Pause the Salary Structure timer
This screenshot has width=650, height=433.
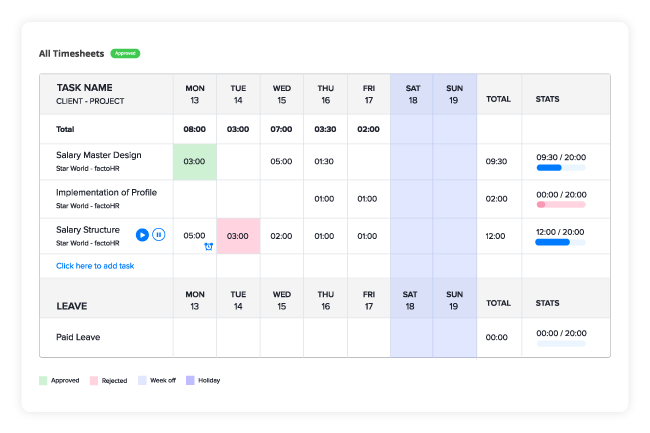(159, 235)
